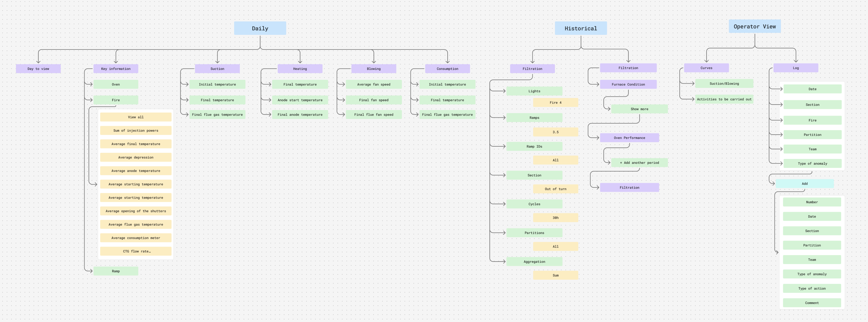The image size is (868, 322).
Task: Select the Daily root node
Action: pos(260,28)
